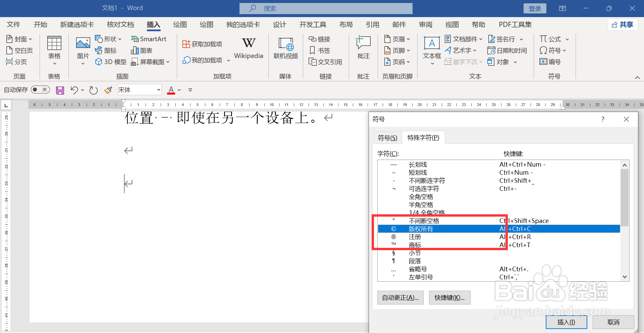Open the WordArt (艺术字) dropdown
Screen dimensions: 644x333
(x=461, y=50)
